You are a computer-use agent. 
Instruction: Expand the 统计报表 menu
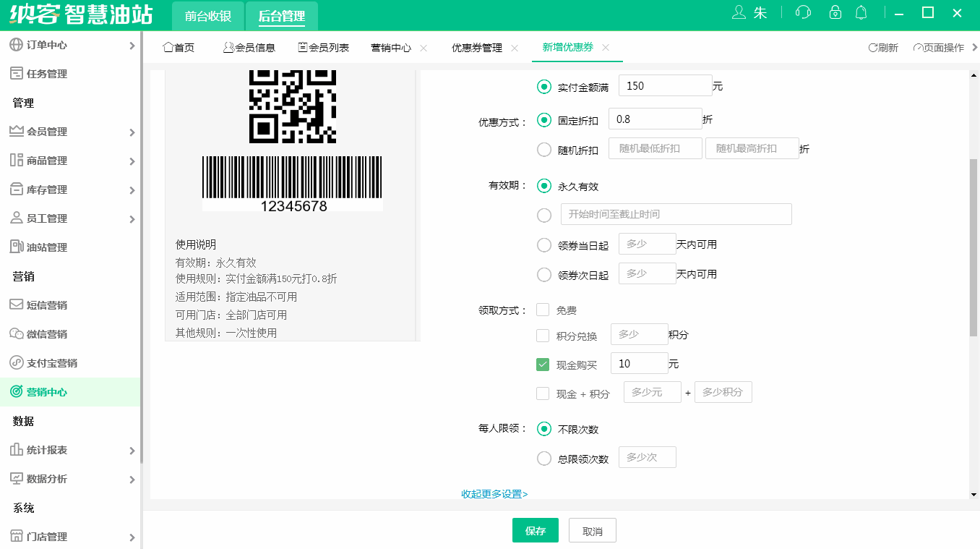tap(48, 449)
